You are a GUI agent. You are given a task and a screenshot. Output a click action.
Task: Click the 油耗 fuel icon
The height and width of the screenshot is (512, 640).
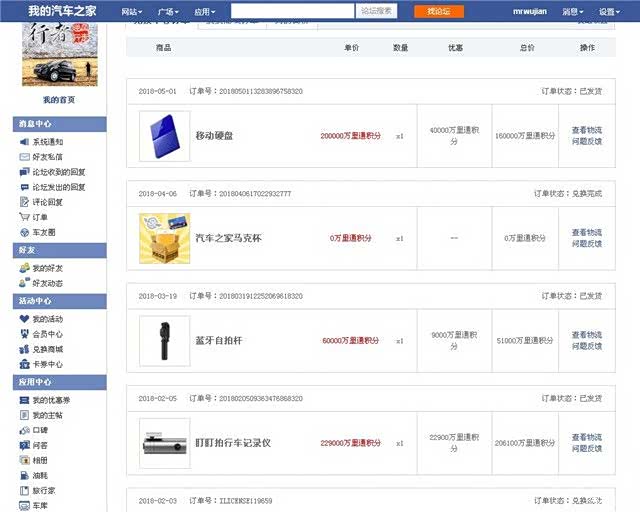pyautogui.click(x=24, y=475)
